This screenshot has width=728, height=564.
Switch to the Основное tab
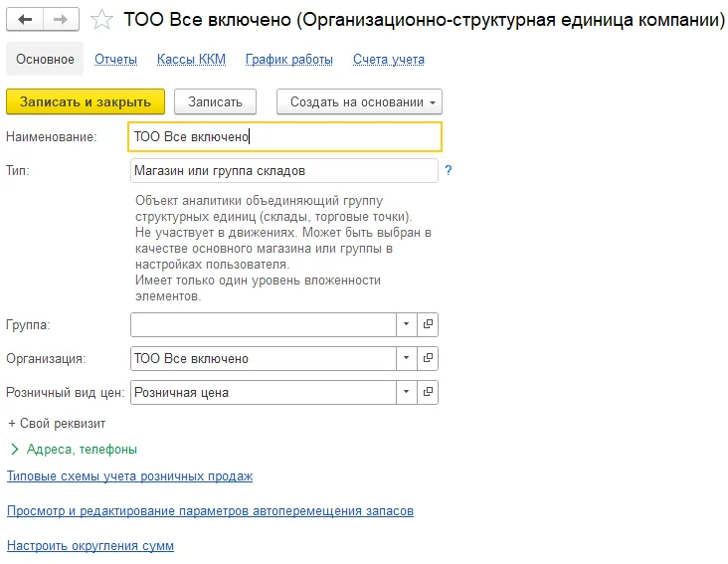coord(45,59)
